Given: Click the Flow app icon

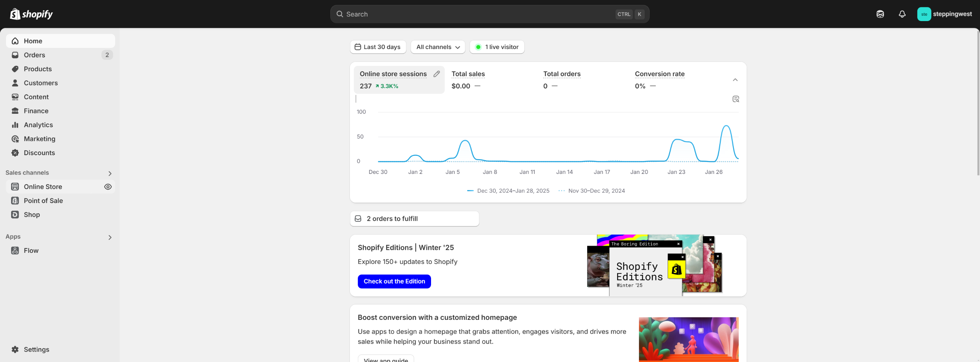Looking at the screenshot, I should coord(15,251).
